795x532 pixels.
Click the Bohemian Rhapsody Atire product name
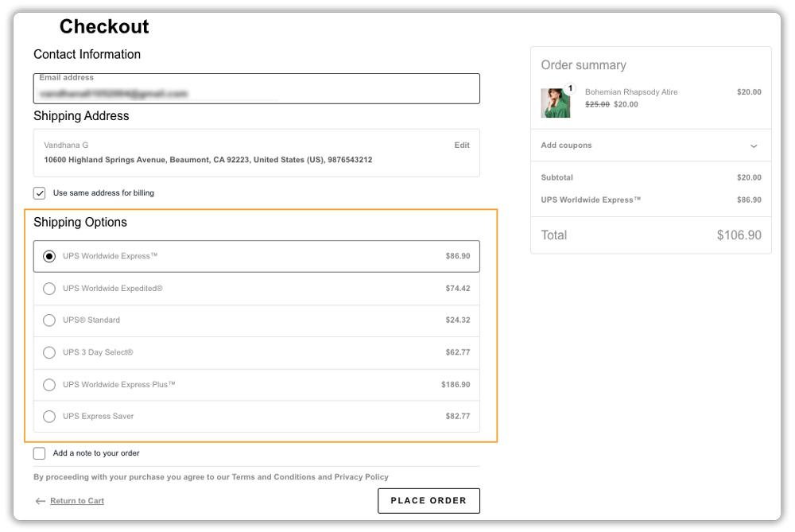click(631, 92)
